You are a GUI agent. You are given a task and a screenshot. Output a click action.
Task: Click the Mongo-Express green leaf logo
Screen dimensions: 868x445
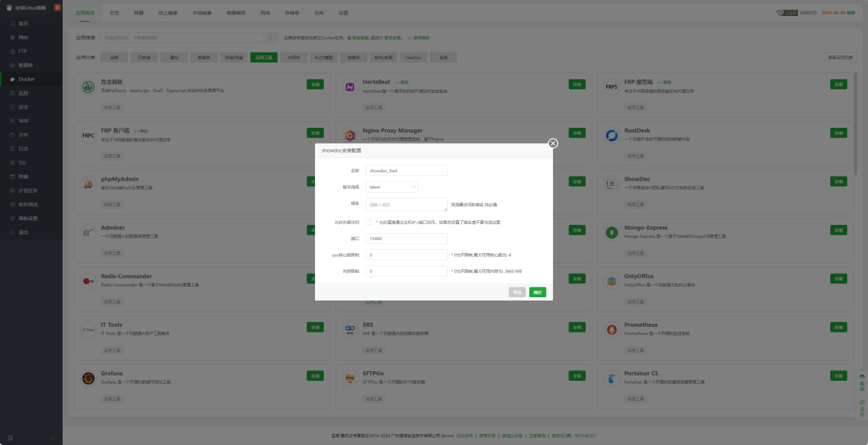pos(612,232)
